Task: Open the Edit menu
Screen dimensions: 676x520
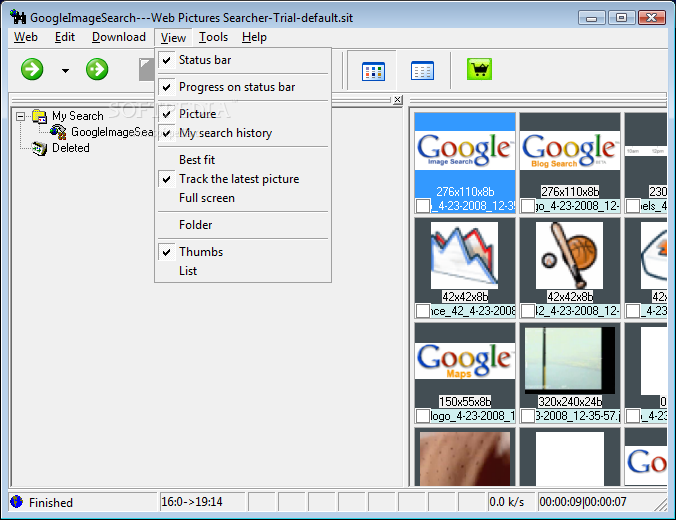Action: point(65,37)
